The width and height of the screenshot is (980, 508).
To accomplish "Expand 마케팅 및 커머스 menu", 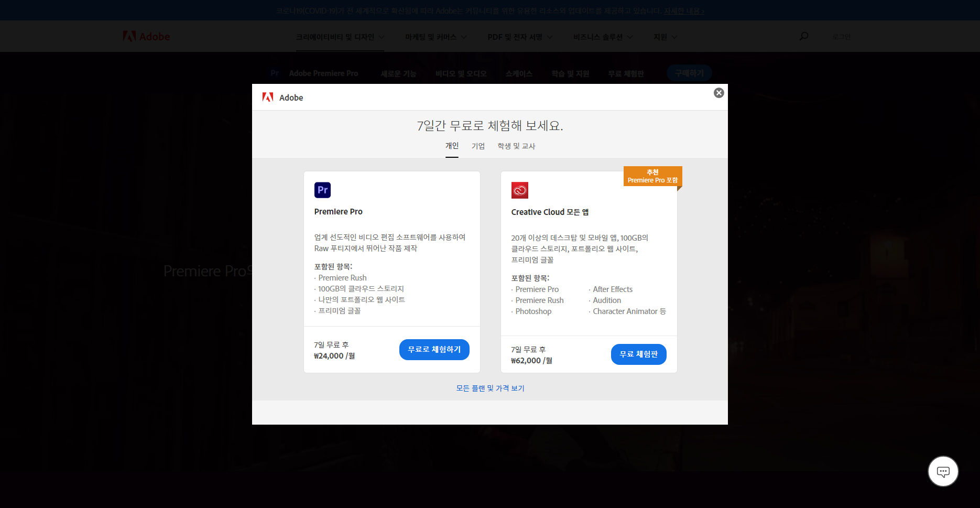I will click(x=435, y=37).
